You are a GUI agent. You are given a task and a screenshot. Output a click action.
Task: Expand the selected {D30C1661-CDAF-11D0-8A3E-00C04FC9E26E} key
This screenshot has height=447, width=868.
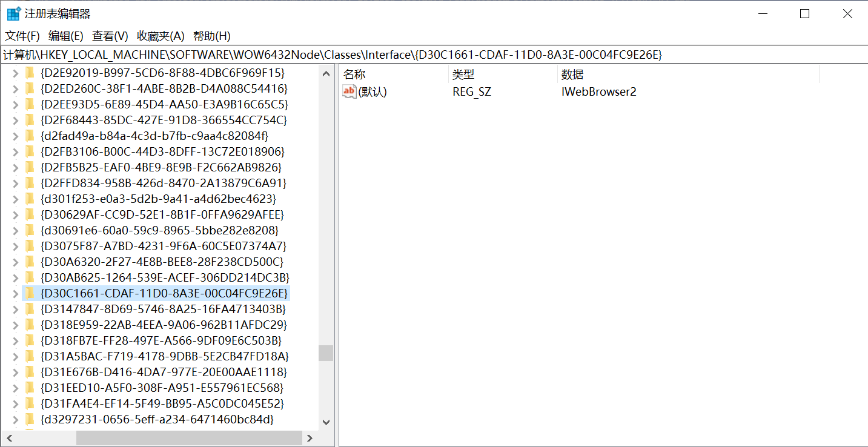[15, 293]
